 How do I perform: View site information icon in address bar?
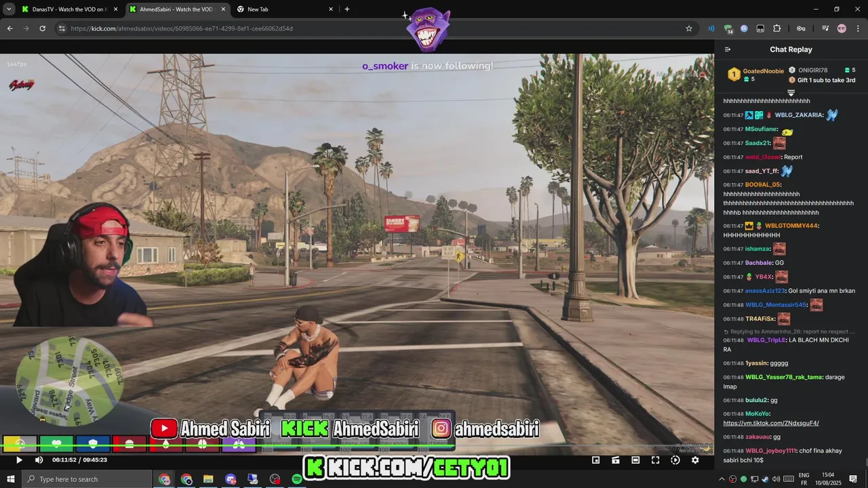click(62, 28)
